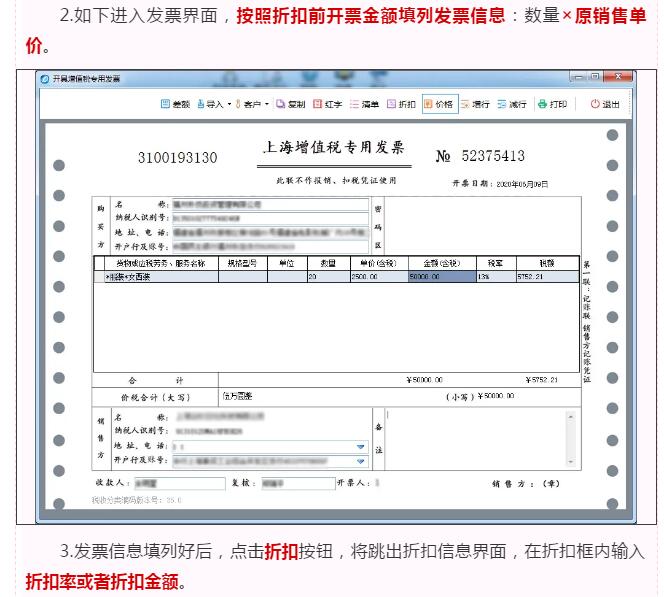The width and height of the screenshot is (664, 597).
Task: Click the quantity cell showing 20
Action: tap(329, 277)
